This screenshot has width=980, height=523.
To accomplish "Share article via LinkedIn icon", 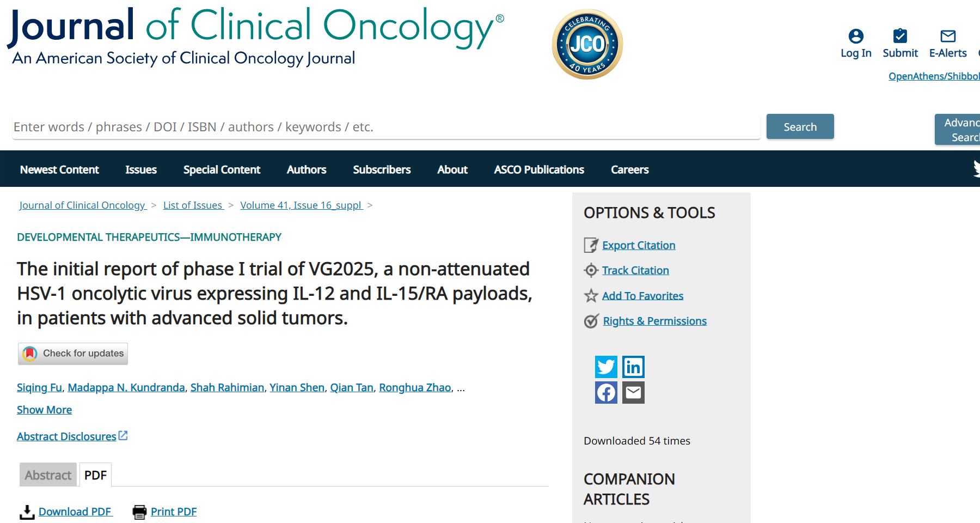I will 633,367.
